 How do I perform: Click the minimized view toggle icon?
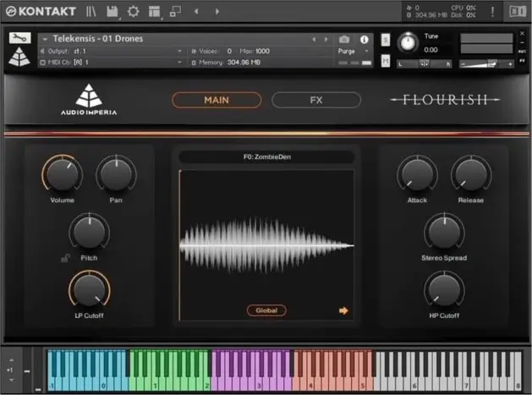tap(175, 12)
